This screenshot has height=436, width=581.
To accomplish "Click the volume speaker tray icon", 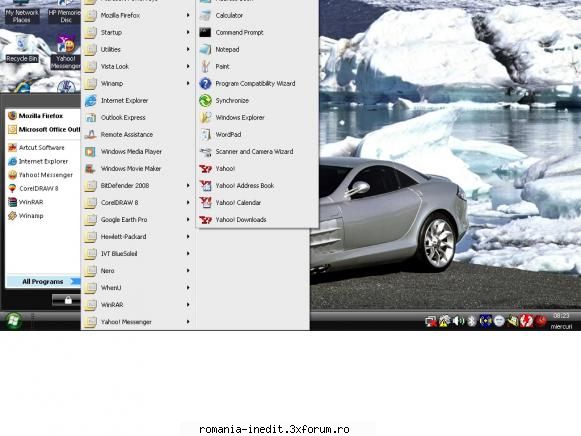I will (x=458, y=320).
